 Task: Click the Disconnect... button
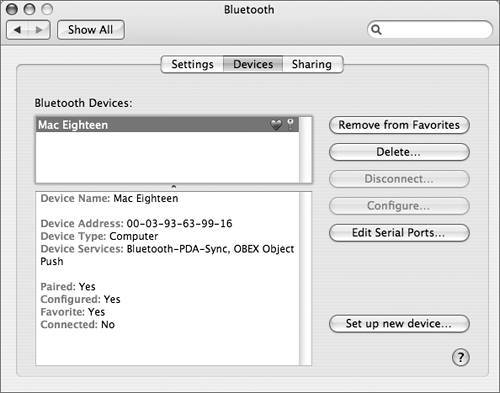[x=399, y=179]
